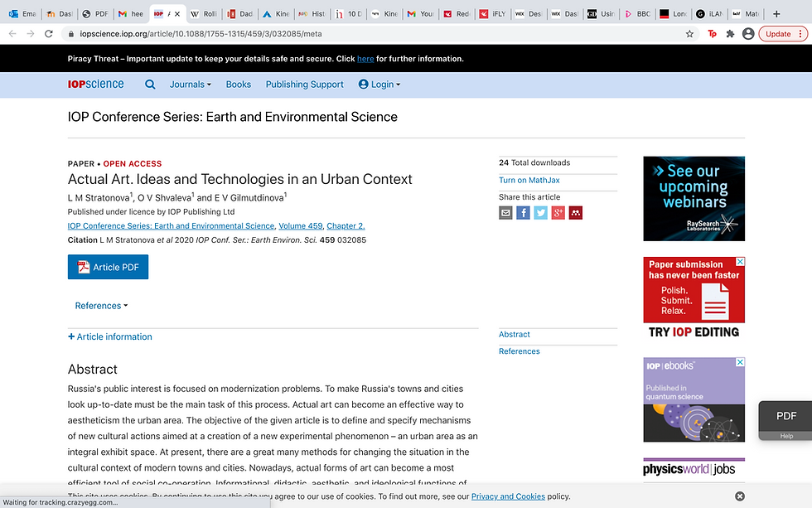Share article on Google Plus
Screen dimensions: 812x508
(558, 213)
